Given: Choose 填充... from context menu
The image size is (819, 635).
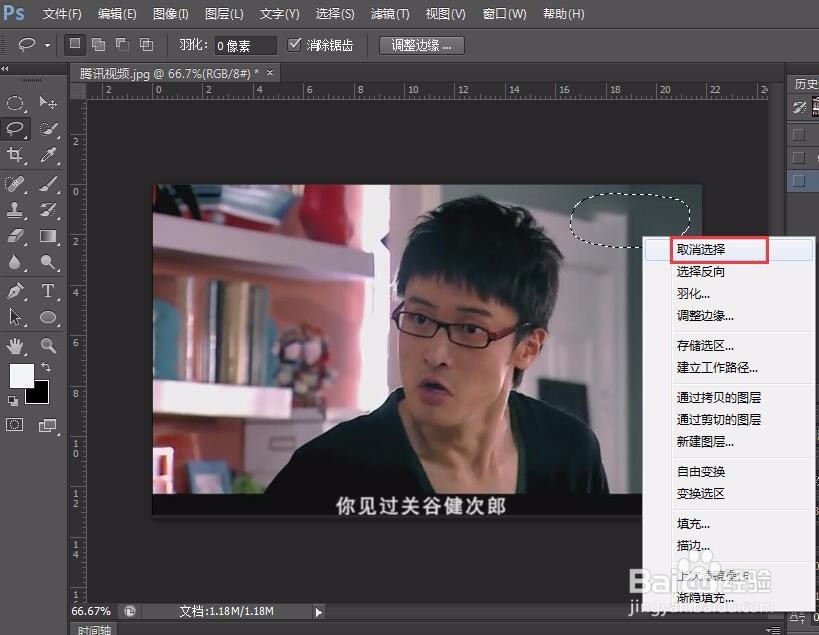Looking at the screenshot, I should point(730,524).
